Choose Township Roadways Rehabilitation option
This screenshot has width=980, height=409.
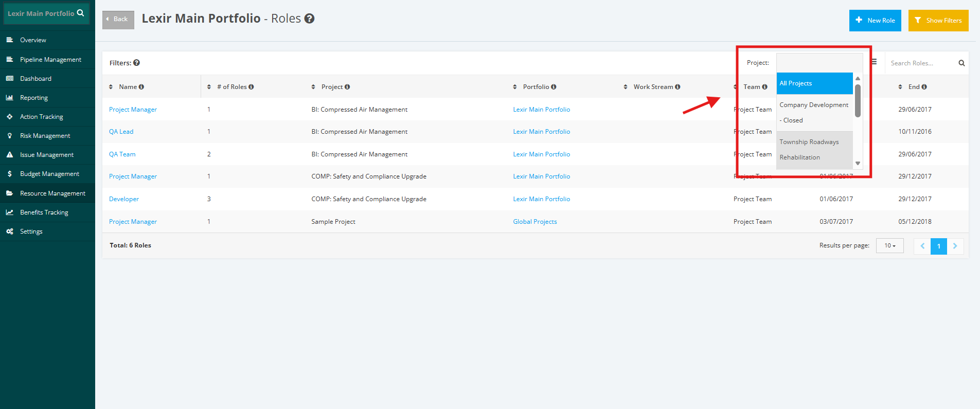[x=815, y=150]
